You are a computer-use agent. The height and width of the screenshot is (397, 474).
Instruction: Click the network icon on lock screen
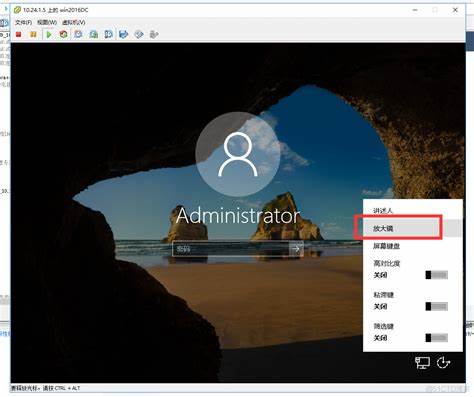coord(422,363)
